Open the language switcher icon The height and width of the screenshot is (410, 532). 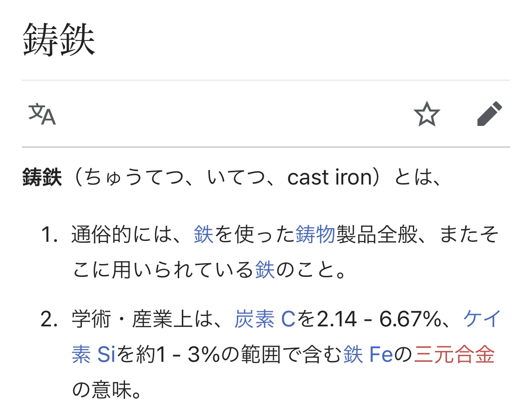click(x=42, y=114)
